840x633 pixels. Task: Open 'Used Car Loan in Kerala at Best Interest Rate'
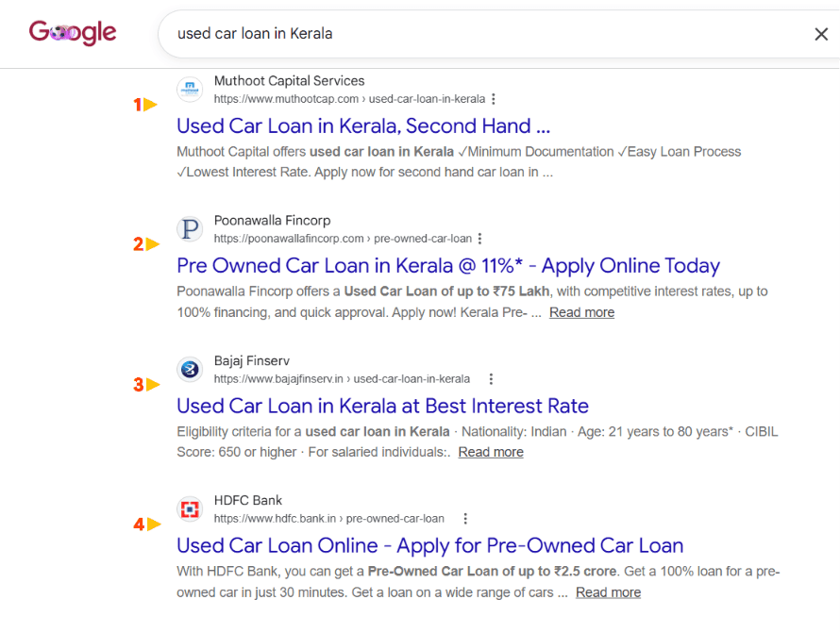pos(382,406)
